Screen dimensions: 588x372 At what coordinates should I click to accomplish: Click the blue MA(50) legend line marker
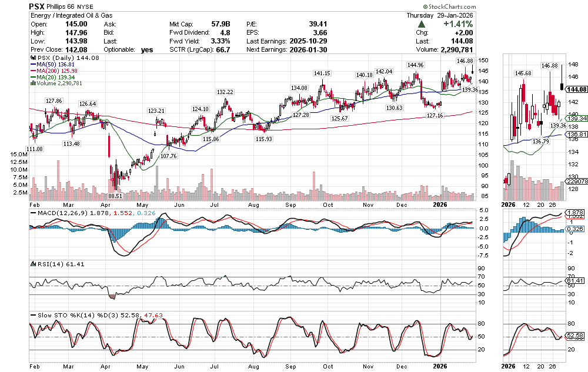34,65
